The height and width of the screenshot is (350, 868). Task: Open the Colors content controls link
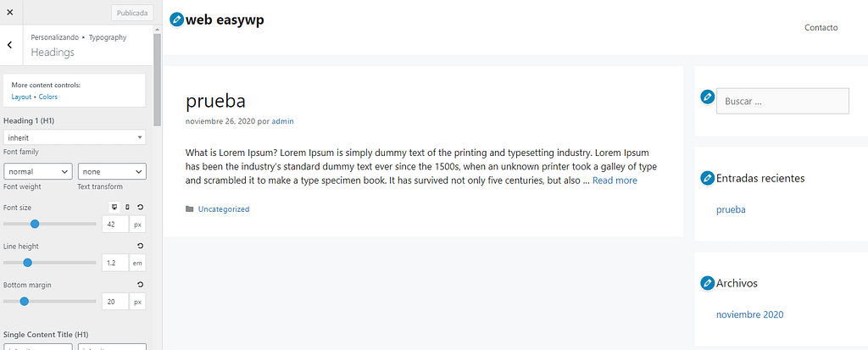tap(48, 97)
